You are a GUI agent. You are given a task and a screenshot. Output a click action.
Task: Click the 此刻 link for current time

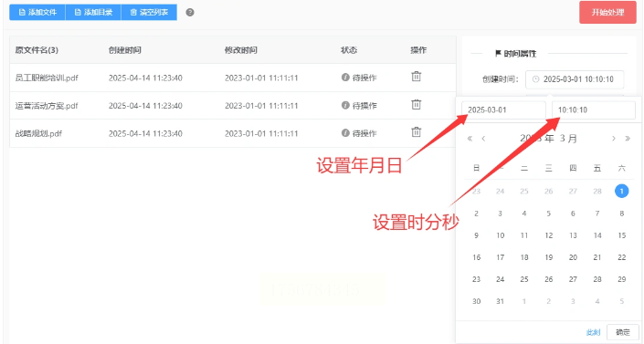593,332
